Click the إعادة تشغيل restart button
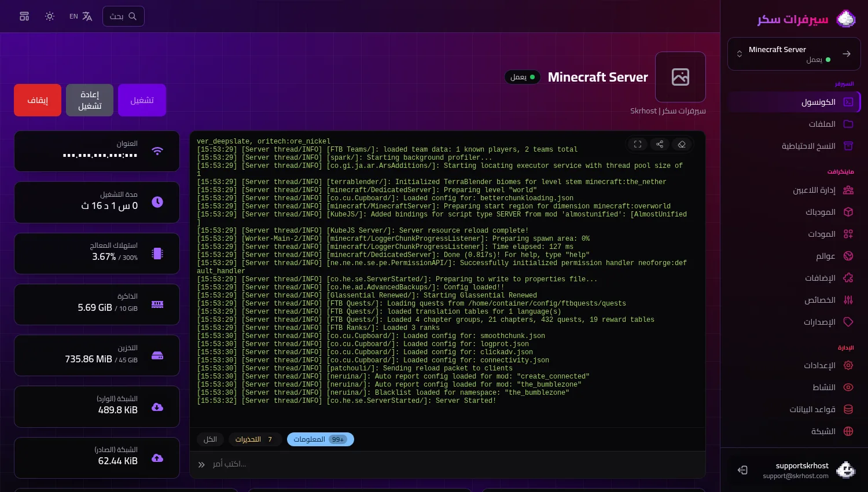This screenshot has height=492, width=868. pyautogui.click(x=90, y=100)
